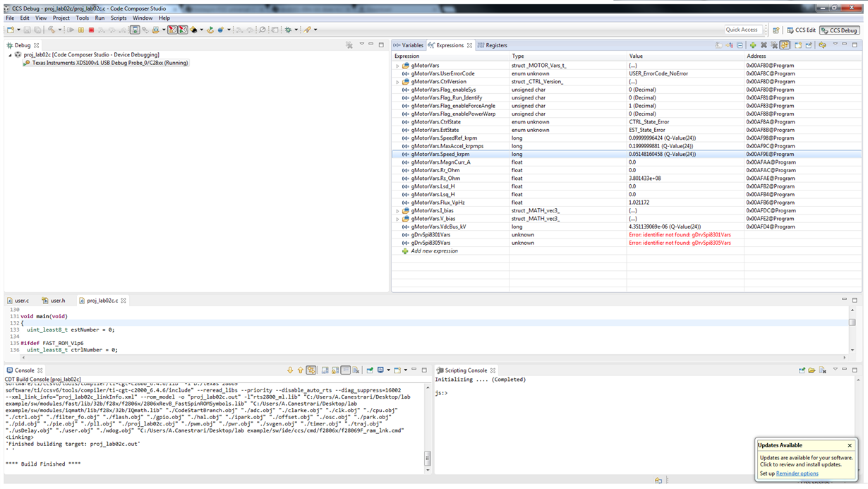Viewport: 868px width, 489px height.
Task: Click the Load Program icon in toolbar
Action: (156, 30)
